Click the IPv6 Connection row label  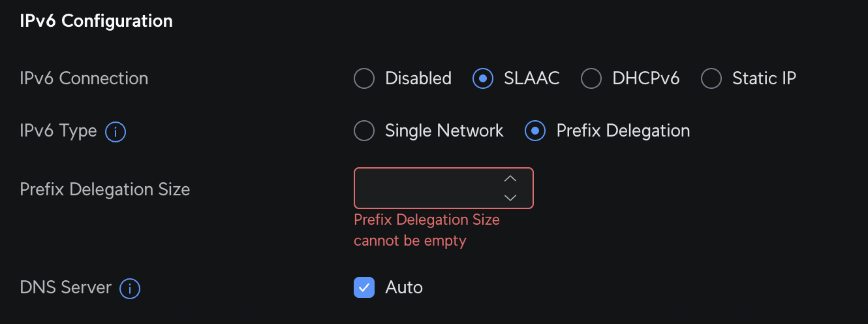[84, 78]
